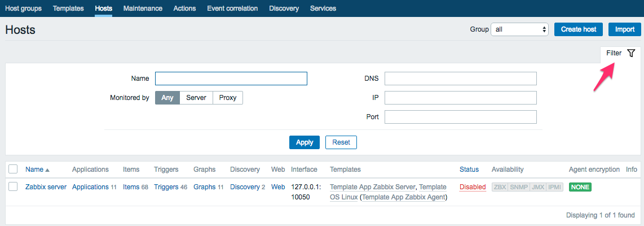The height and width of the screenshot is (226, 644).
Task: Click the Interface column header
Action: (305, 169)
